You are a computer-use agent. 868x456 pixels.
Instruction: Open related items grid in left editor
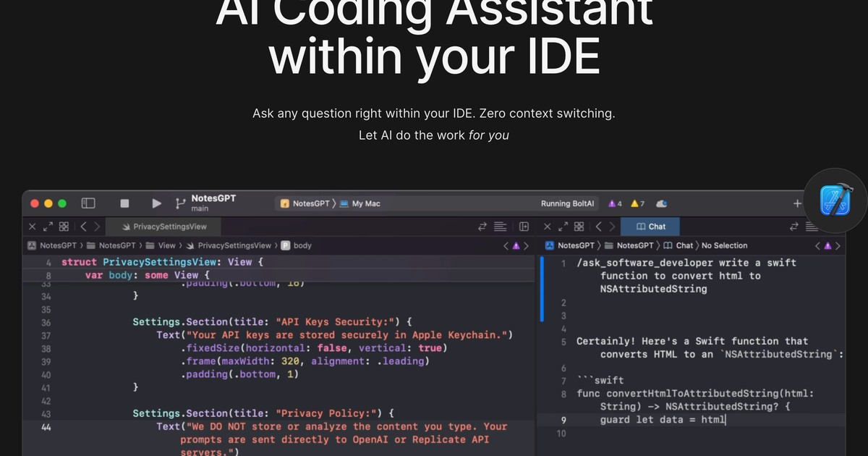pos(64,227)
